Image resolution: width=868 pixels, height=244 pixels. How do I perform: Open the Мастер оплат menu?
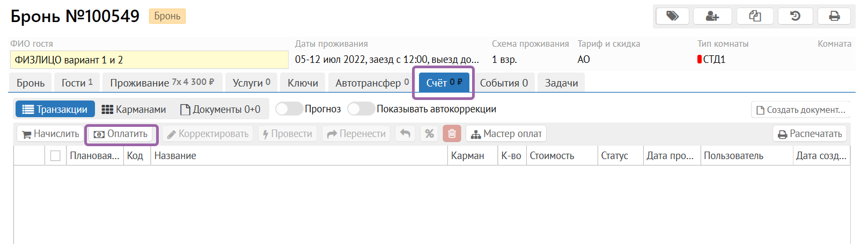coord(506,134)
